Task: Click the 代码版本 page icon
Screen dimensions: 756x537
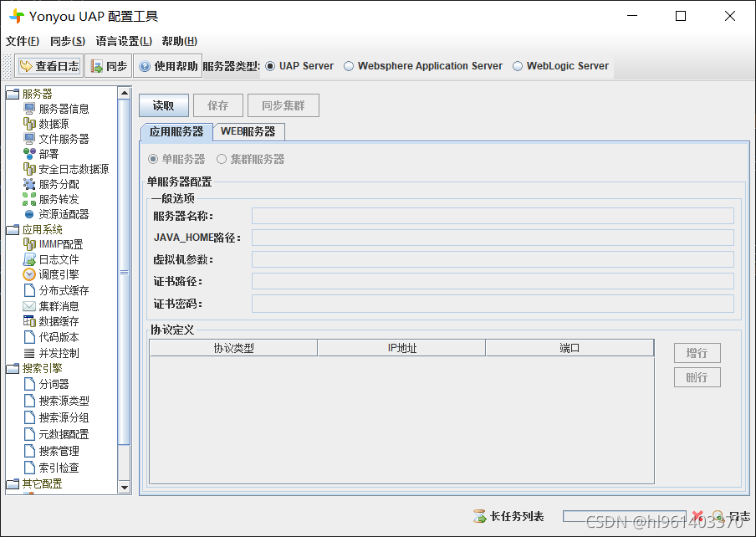Action: (29, 337)
